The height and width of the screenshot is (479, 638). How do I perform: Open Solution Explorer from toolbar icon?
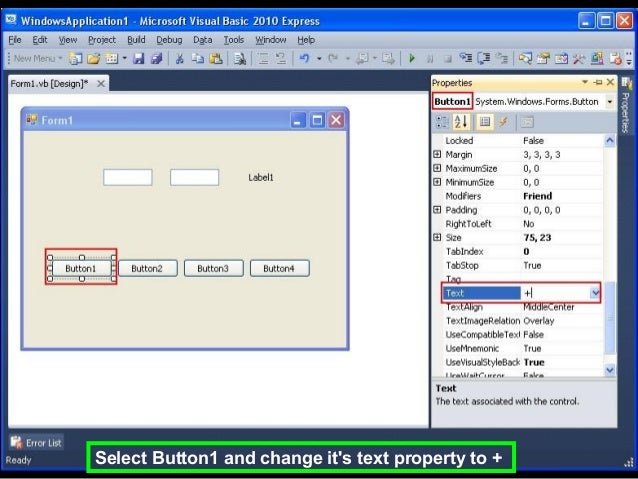coord(525,59)
